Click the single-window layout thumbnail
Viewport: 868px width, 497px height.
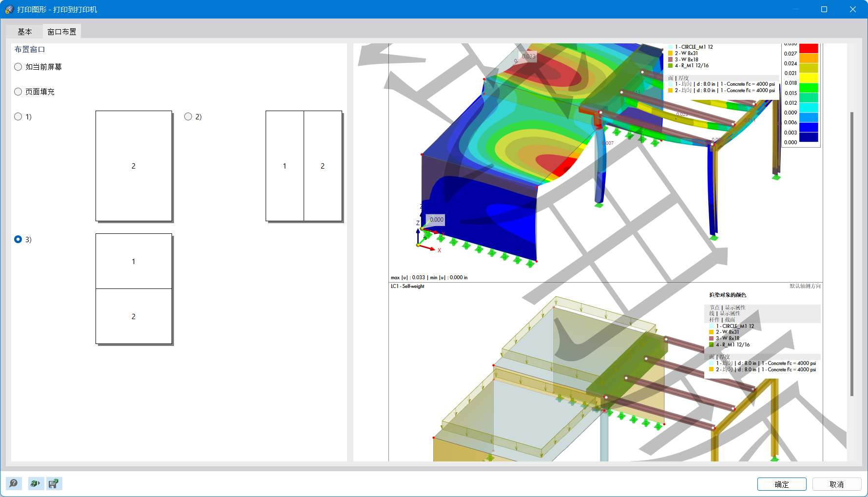tap(134, 166)
